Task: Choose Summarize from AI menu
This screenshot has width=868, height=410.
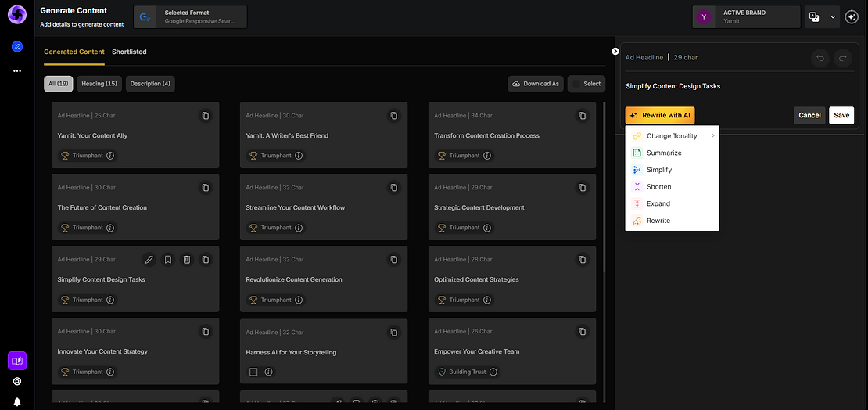Action: click(672, 153)
